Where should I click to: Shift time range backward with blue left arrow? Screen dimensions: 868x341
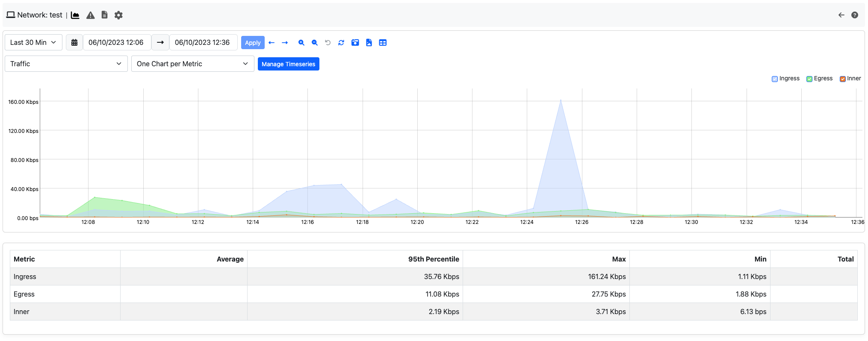coord(272,43)
